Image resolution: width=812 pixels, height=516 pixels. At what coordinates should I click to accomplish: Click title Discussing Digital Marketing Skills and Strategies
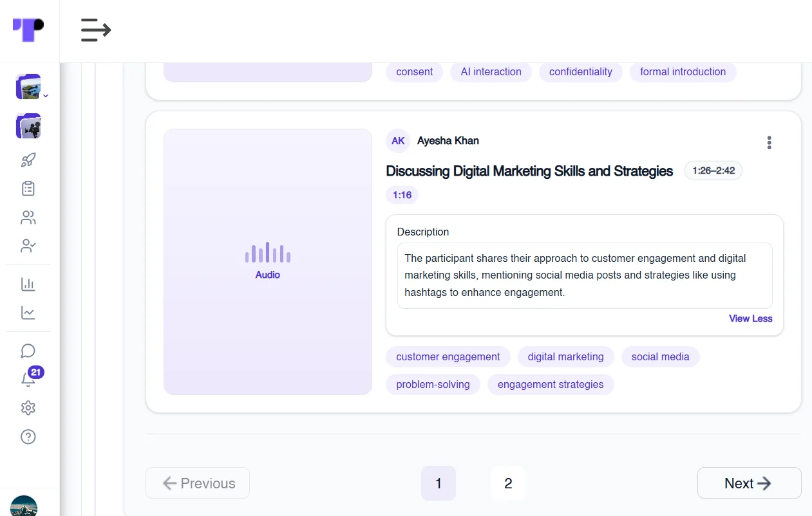[x=529, y=171]
